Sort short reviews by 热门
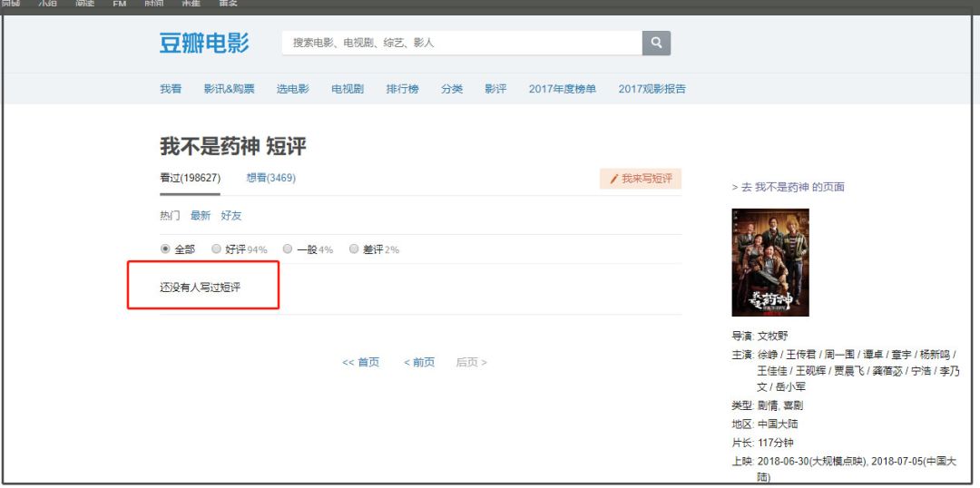The image size is (980, 488). click(x=170, y=216)
